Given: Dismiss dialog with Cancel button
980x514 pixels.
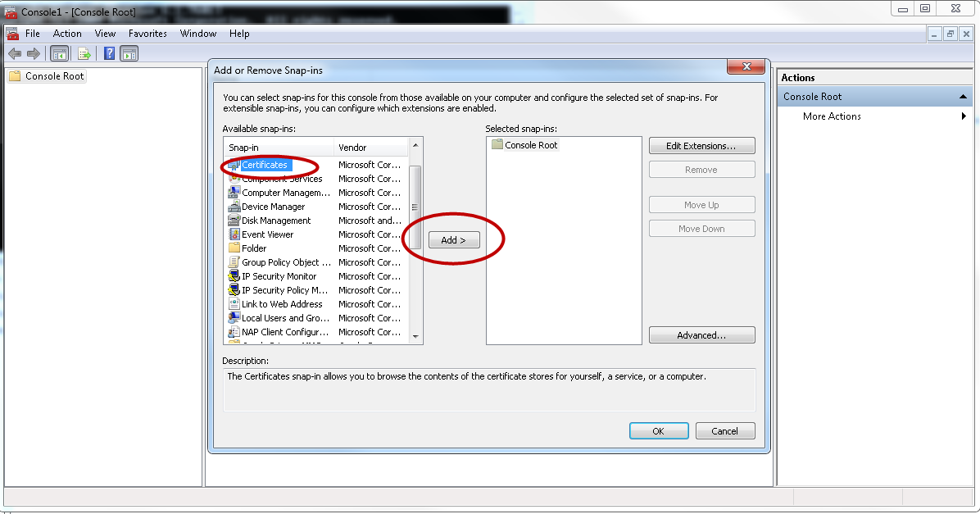Looking at the screenshot, I should click(724, 431).
